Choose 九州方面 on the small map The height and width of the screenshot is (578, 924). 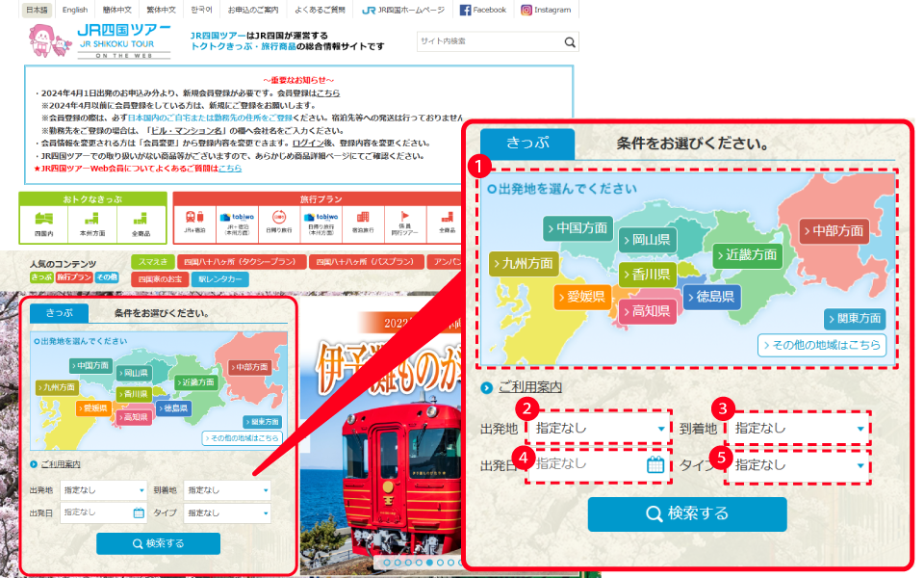coord(57,387)
